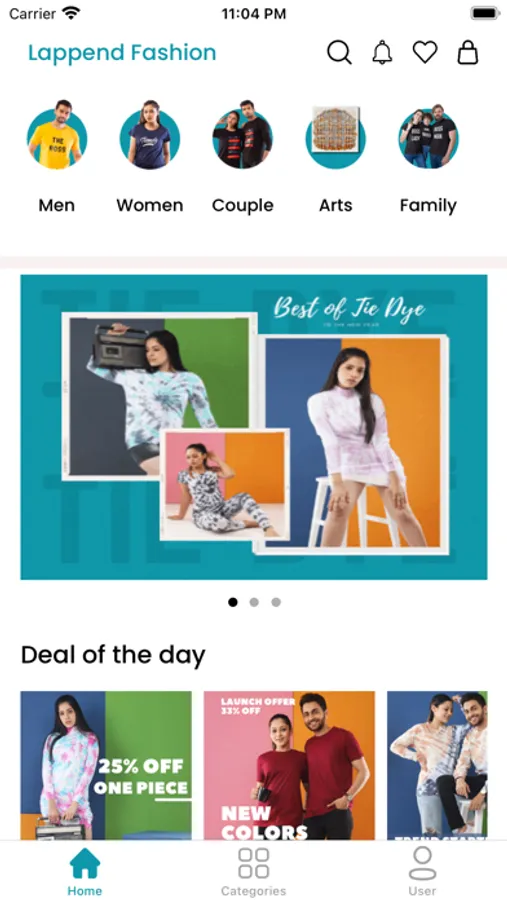Viewport: 507px width, 900px height.
Task: Open the couple tie dye deal card
Action: click(x=437, y=766)
